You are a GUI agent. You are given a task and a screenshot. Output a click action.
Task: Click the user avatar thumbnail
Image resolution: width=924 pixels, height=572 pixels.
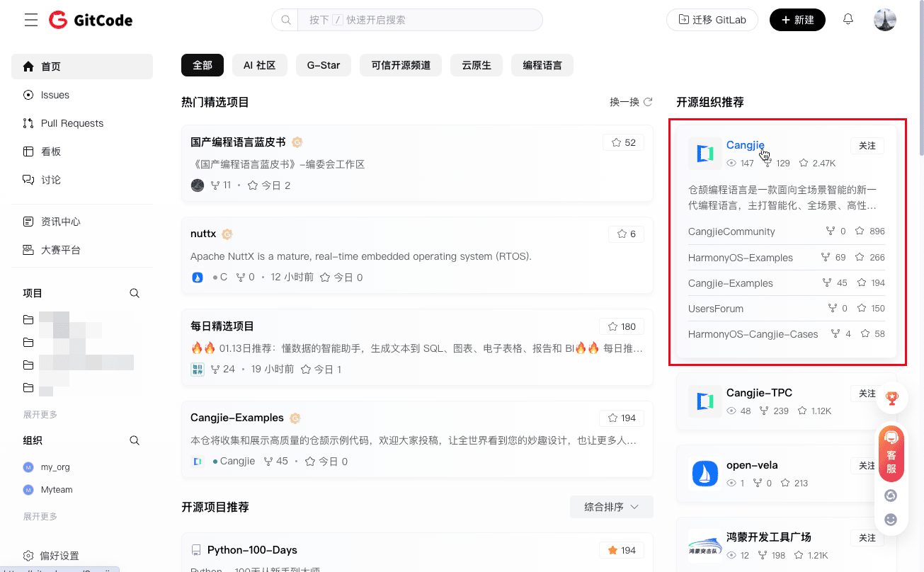point(884,20)
